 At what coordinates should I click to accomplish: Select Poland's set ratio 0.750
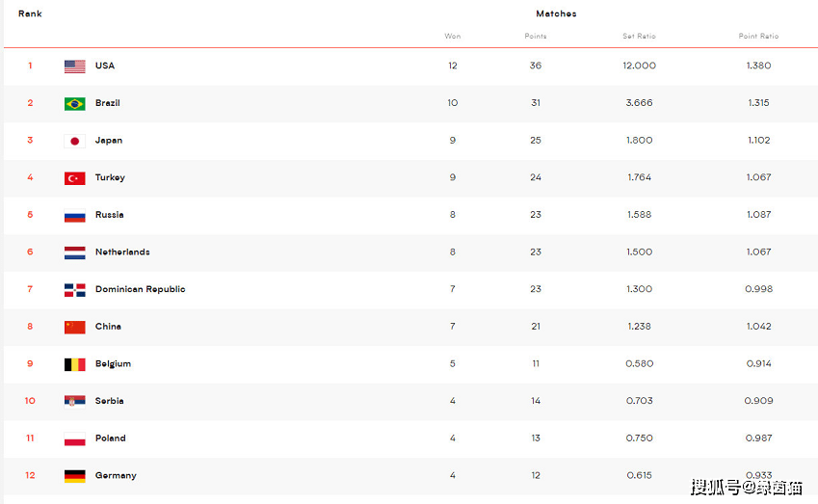click(639, 438)
